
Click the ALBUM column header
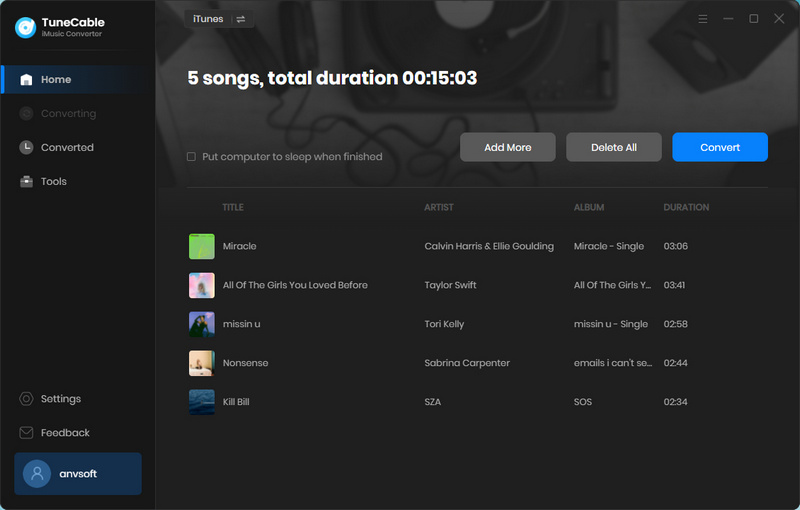coord(589,207)
